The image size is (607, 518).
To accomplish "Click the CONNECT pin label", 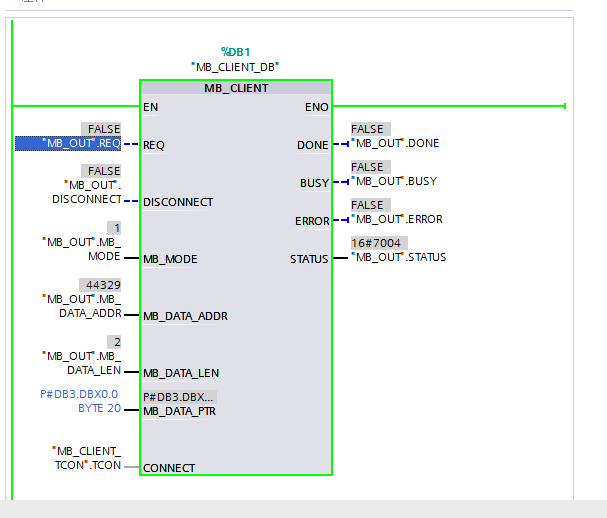I will (x=169, y=468).
